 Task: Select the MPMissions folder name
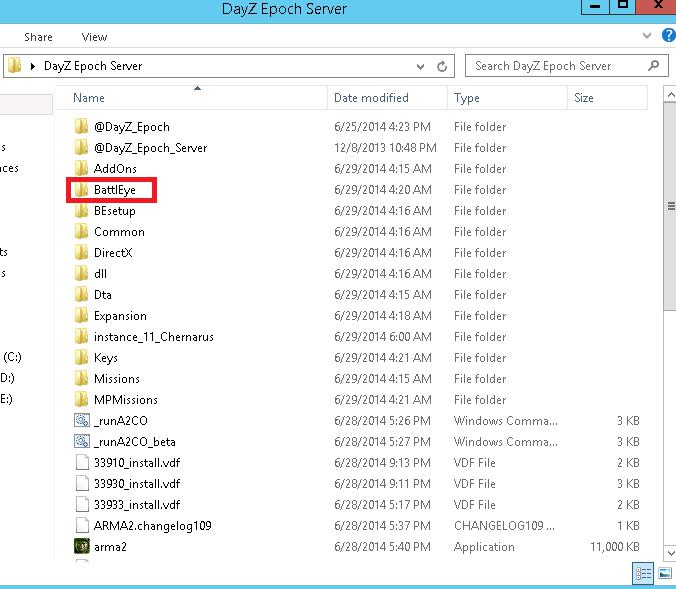pyautogui.click(x=126, y=400)
